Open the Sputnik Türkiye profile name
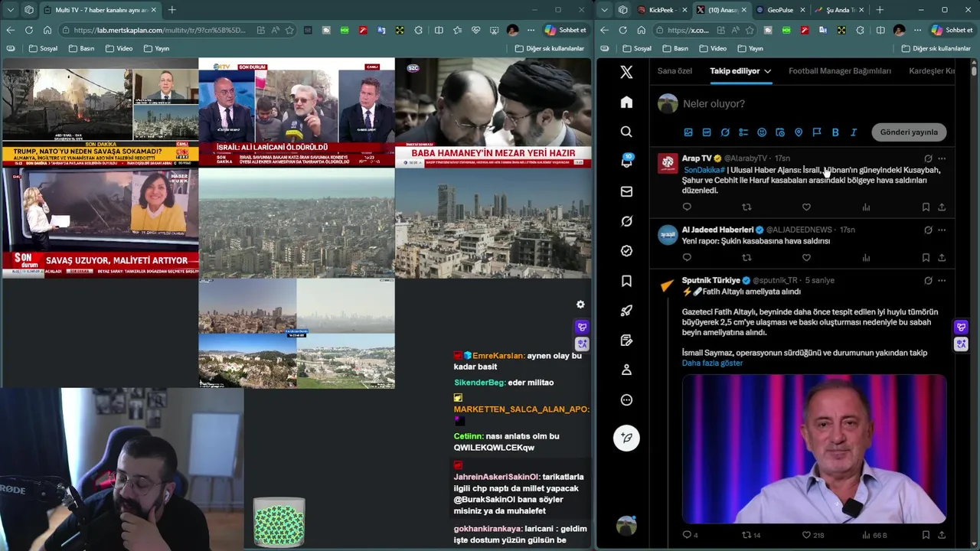This screenshot has height=551, width=980. pos(710,280)
